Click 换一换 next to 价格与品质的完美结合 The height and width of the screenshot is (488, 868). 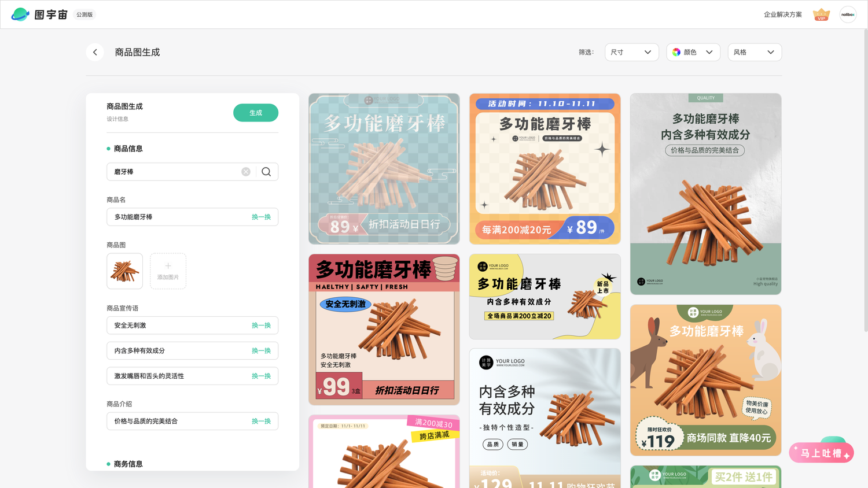[261, 421]
